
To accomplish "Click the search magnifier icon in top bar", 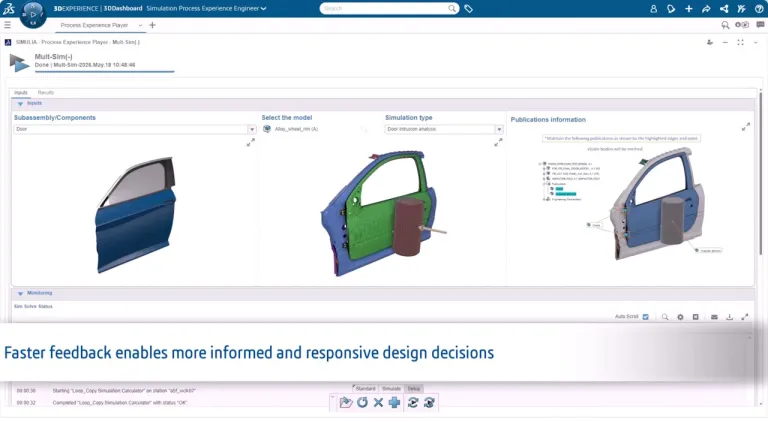I will (452, 8).
